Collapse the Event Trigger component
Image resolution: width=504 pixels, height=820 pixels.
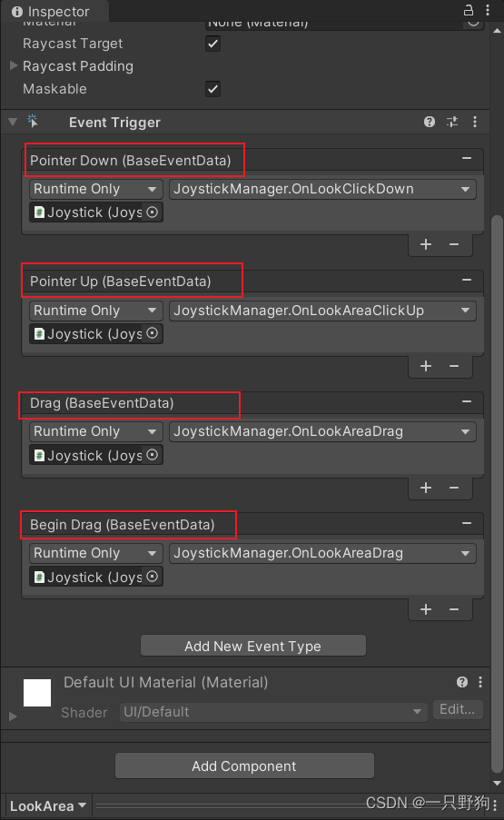coord(13,122)
